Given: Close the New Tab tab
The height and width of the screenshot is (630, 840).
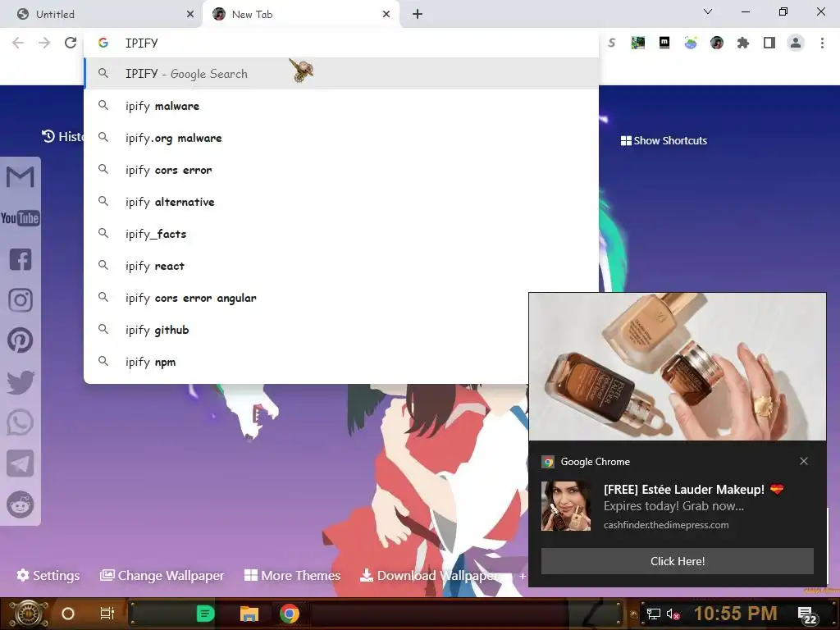Looking at the screenshot, I should tap(386, 14).
